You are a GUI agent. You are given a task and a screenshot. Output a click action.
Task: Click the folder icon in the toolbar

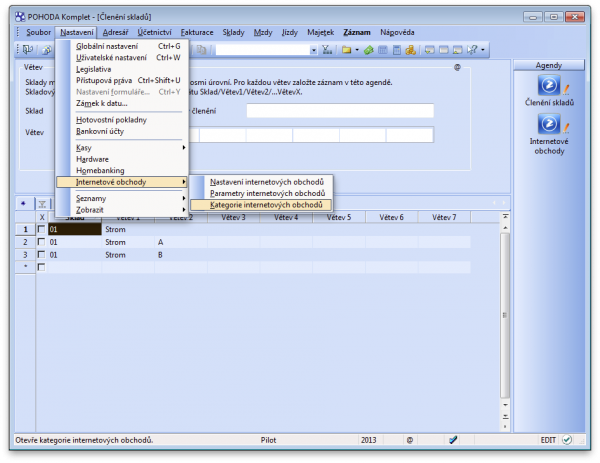[347, 50]
